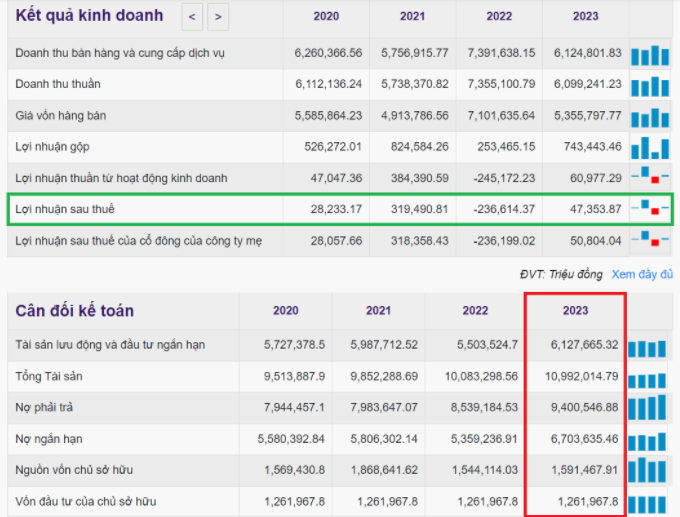Click the 2023 column header in Cân đối kế toán
The image size is (680, 517).
click(x=575, y=311)
